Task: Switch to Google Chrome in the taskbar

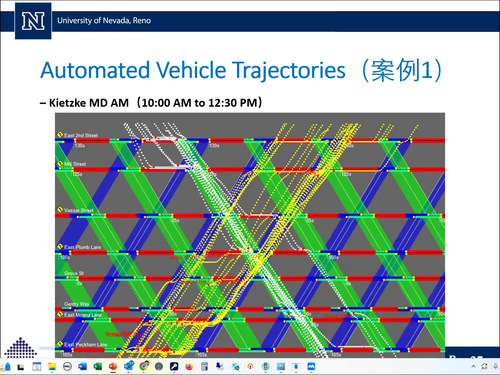Action: (x=144, y=366)
